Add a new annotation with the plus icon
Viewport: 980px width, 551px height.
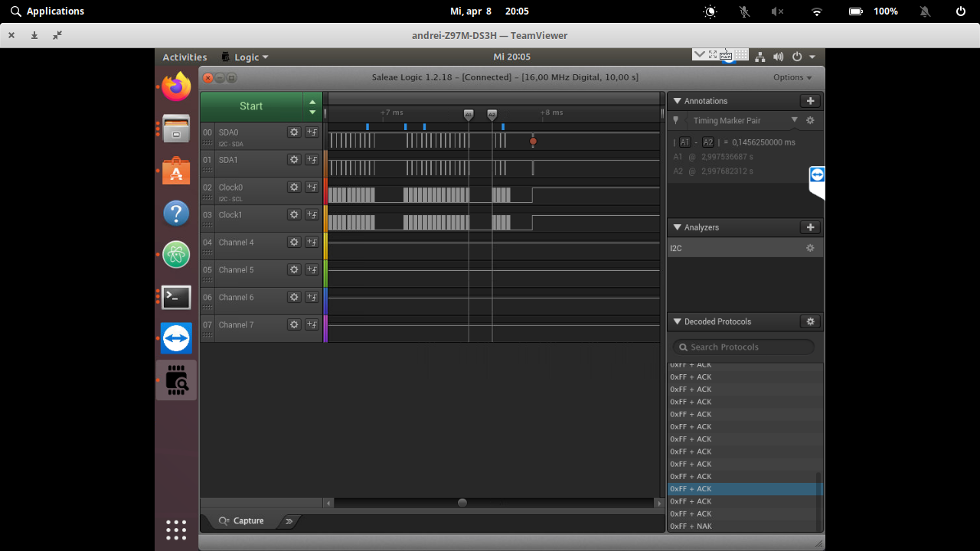[810, 100]
